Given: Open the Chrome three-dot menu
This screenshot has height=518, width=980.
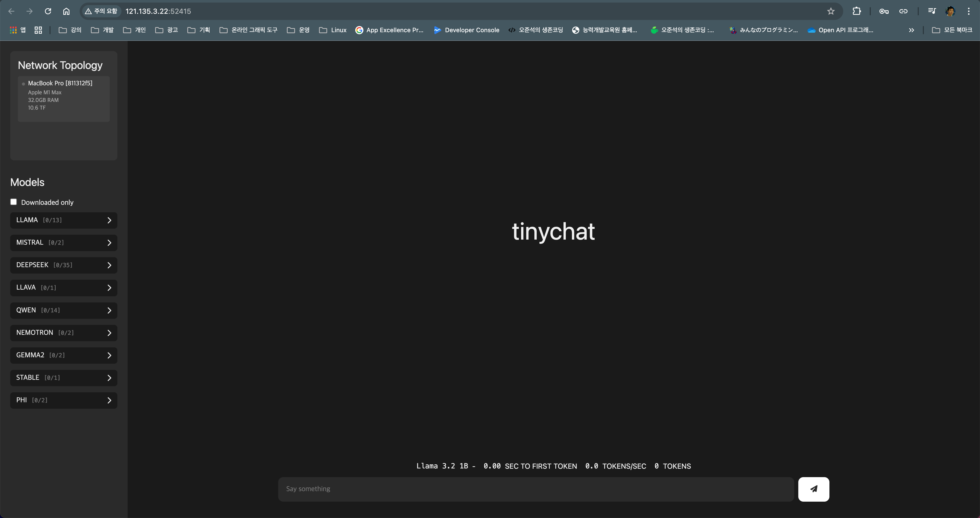Looking at the screenshot, I should (x=969, y=11).
